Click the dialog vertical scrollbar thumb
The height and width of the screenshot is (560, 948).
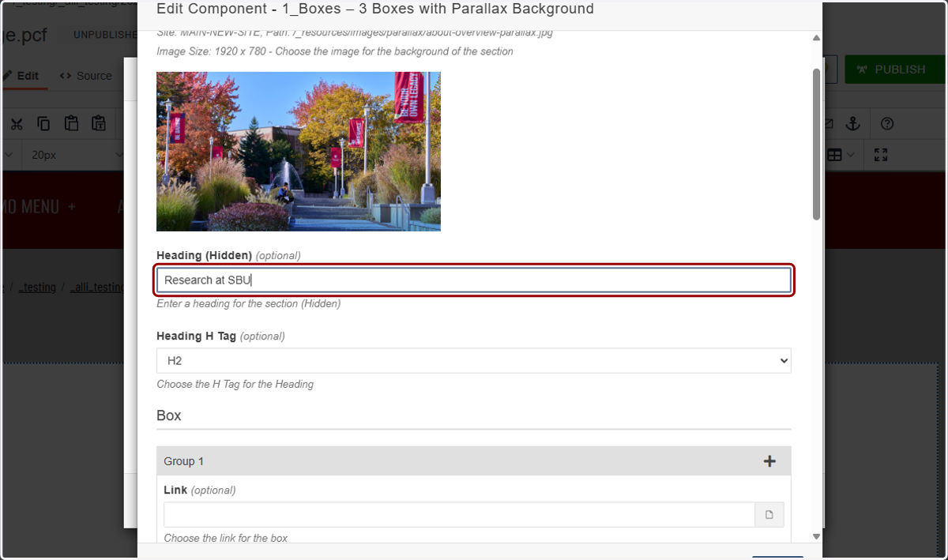click(817, 144)
